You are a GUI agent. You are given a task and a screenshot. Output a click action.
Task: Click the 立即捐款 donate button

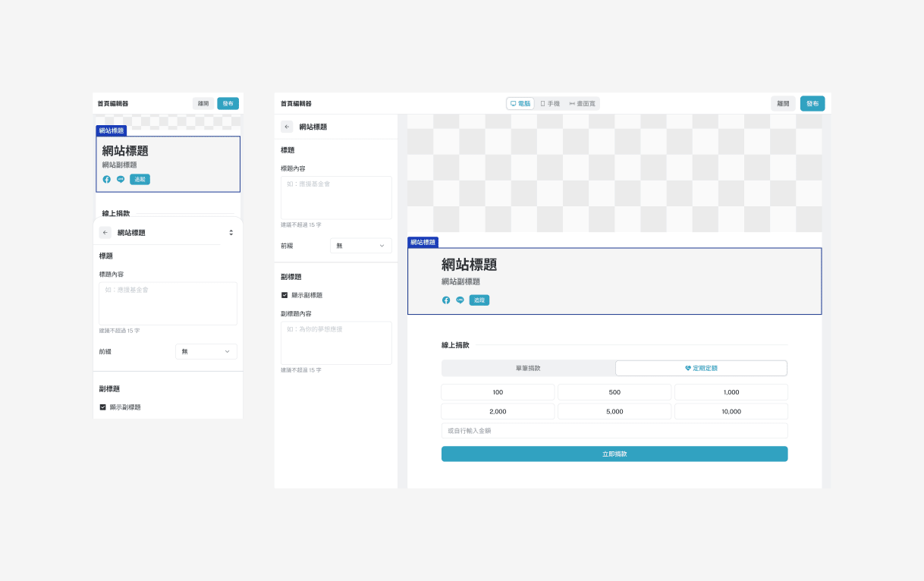click(x=614, y=454)
